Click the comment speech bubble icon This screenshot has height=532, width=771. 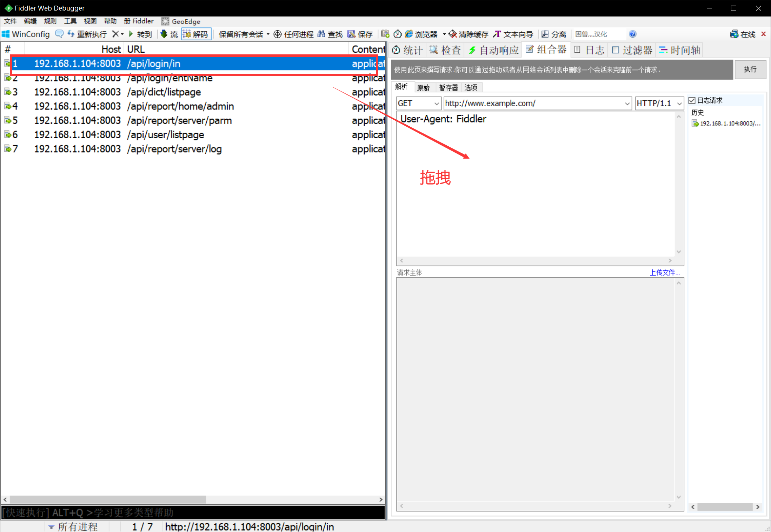pos(59,34)
